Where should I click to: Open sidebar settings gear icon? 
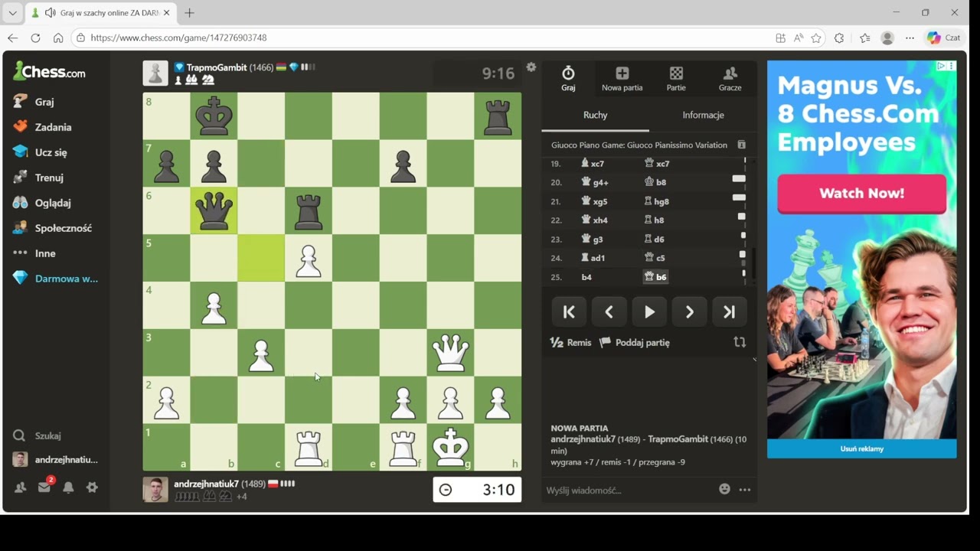[92, 487]
